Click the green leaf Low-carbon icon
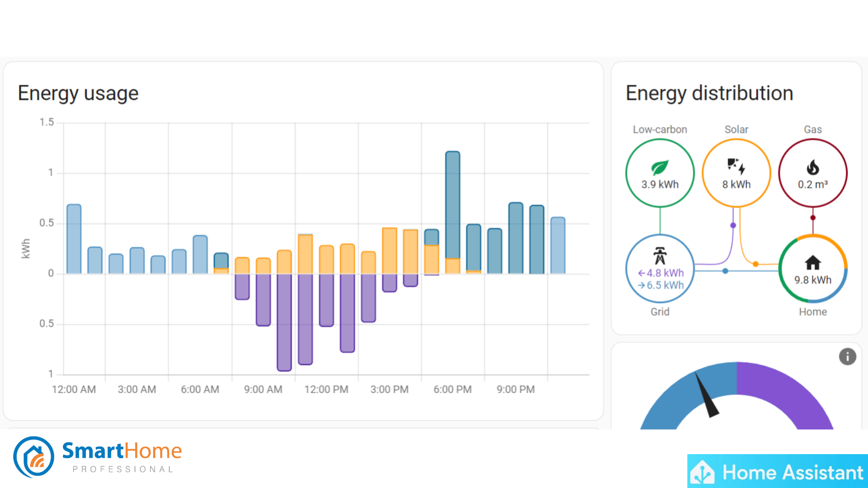Screen dimensions: 868x488 (660, 168)
